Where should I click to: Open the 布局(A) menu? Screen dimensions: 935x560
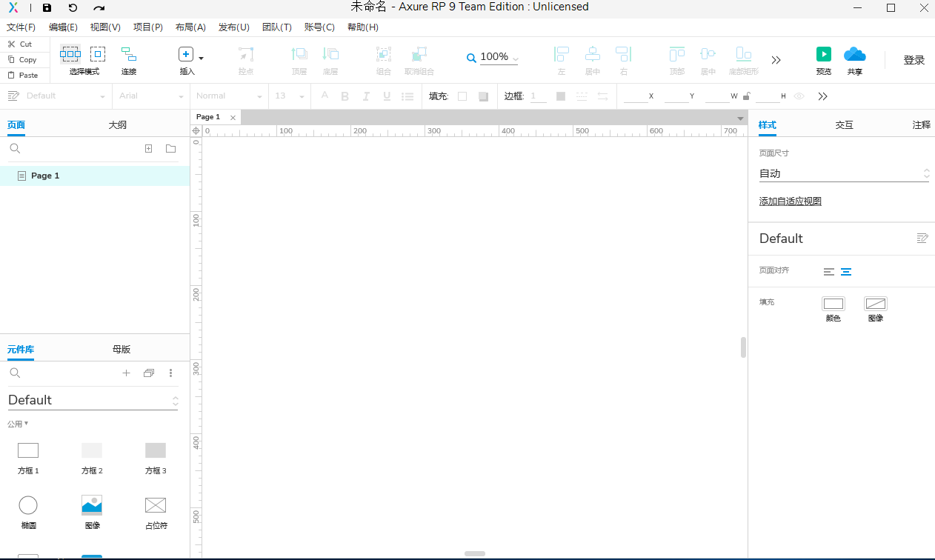(x=190, y=27)
